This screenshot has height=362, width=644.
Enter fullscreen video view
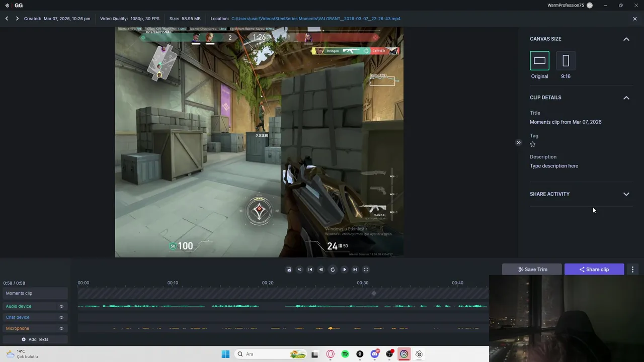pyautogui.click(x=366, y=269)
